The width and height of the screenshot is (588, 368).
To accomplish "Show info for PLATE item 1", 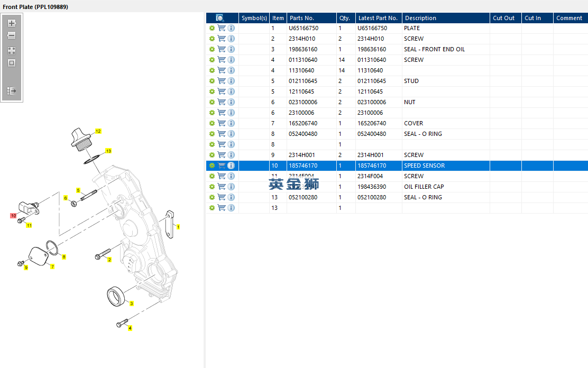I will (231, 28).
